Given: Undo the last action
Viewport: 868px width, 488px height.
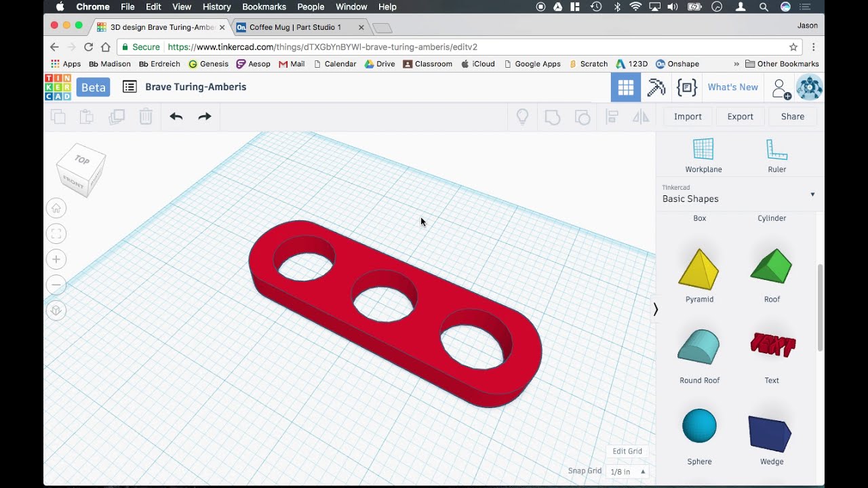Looking at the screenshot, I should tap(176, 117).
